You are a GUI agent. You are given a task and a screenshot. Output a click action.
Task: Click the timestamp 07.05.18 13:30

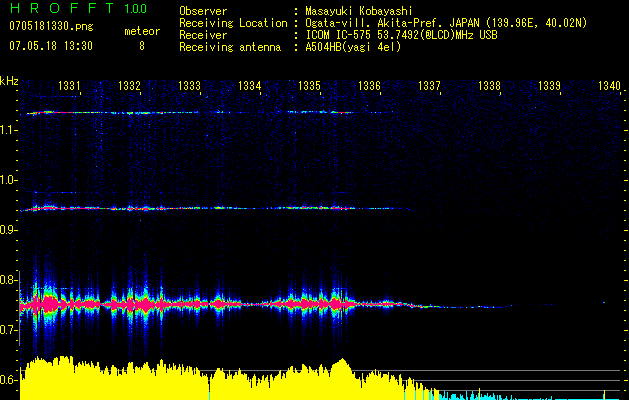[51, 46]
